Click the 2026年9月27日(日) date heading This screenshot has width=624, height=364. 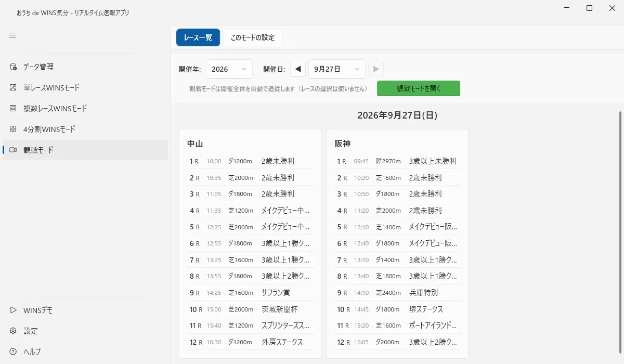point(397,115)
